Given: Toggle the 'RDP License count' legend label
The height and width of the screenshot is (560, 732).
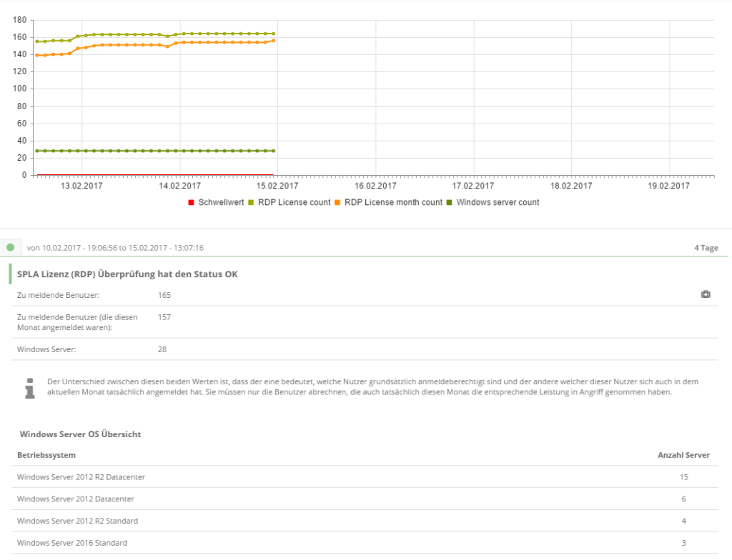Looking at the screenshot, I should [293, 203].
